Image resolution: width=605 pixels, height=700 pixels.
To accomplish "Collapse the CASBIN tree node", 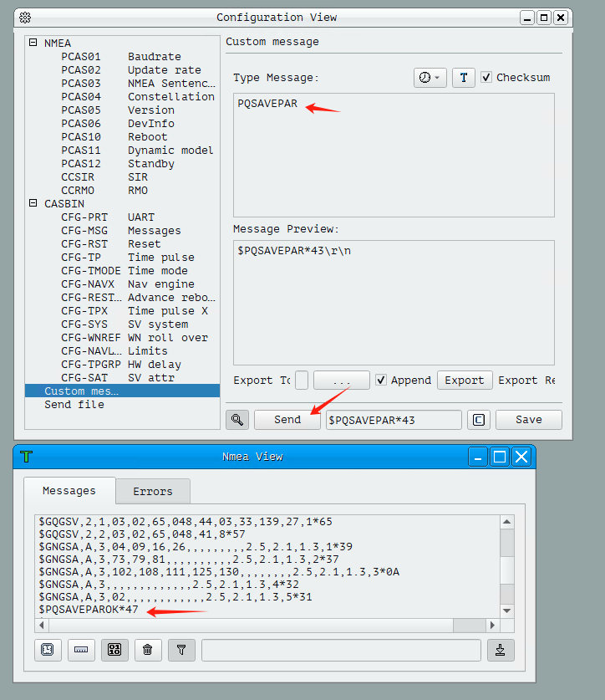I will click(x=33, y=203).
